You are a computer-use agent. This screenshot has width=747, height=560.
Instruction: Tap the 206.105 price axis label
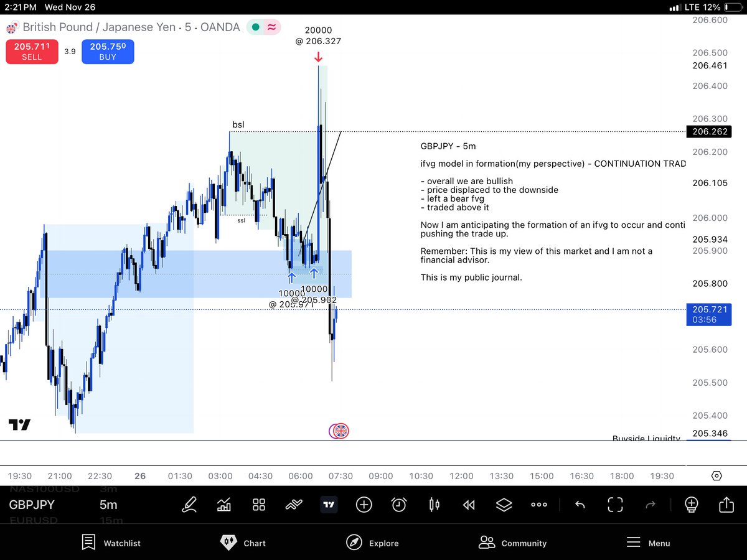click(x=710, y=183)
